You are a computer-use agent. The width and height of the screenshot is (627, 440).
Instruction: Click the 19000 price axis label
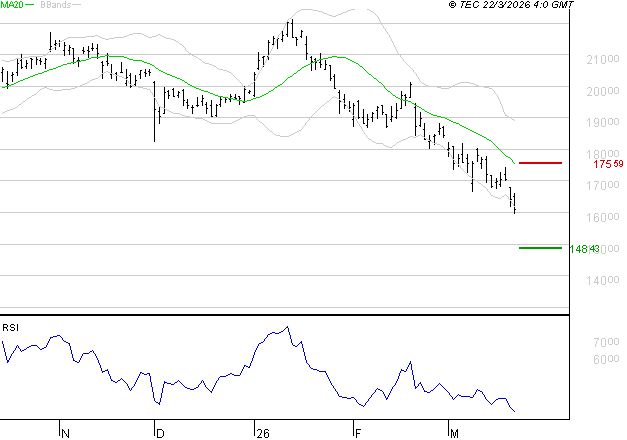(603, 122)
